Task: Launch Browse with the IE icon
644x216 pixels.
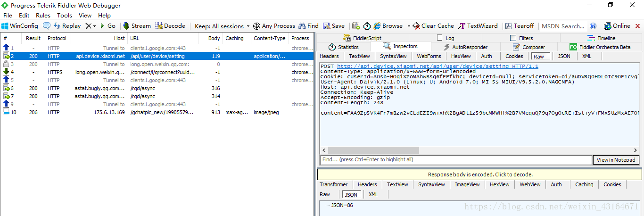Action: (388, 26)
